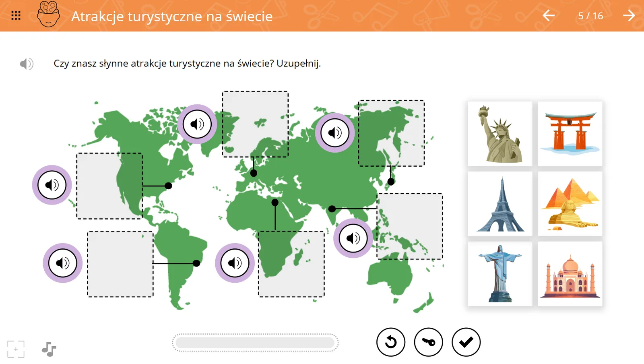The width and height of the screenshot is (644, 364).
Task: Select the Japanese torii gate picture
Action: (570, 134)
